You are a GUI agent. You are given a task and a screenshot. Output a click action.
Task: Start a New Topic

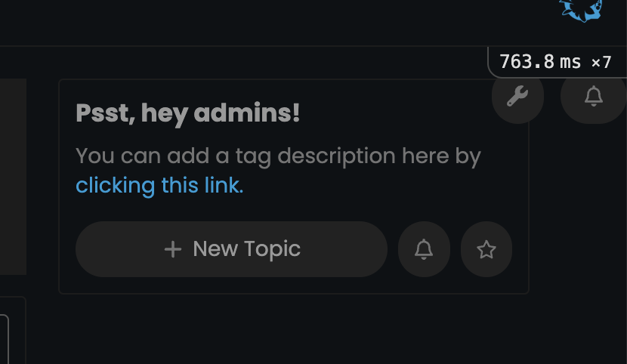point(231,249)
